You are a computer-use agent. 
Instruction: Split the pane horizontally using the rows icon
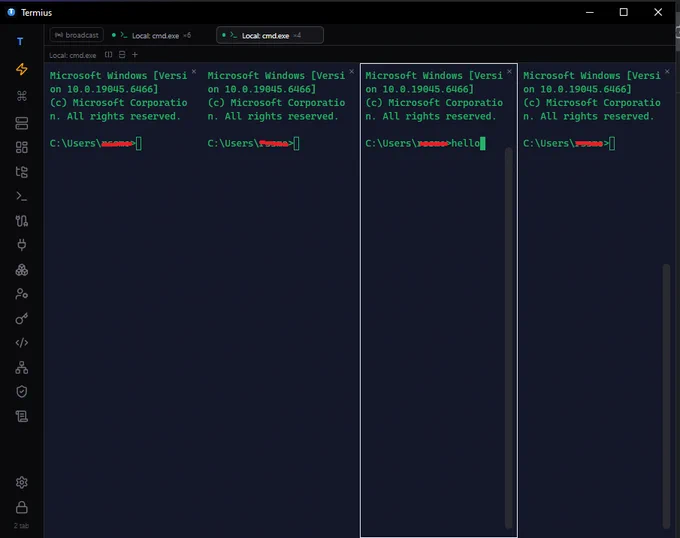(122, 55)
